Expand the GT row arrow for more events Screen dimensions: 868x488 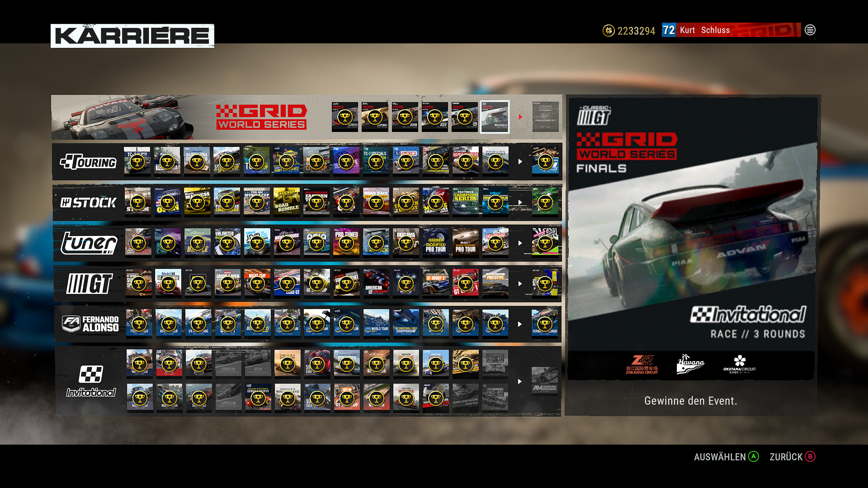520,283
